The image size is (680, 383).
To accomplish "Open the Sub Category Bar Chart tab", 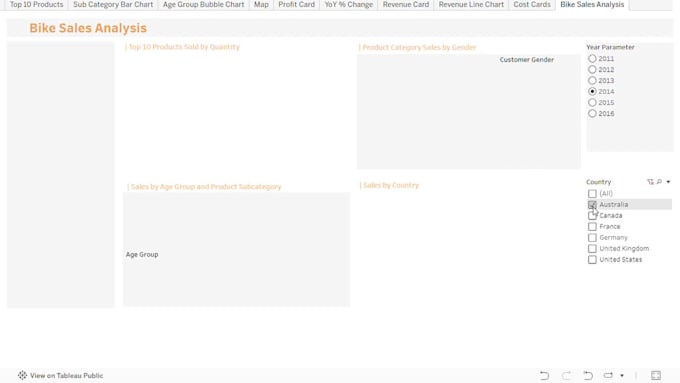I will point(113,5).
